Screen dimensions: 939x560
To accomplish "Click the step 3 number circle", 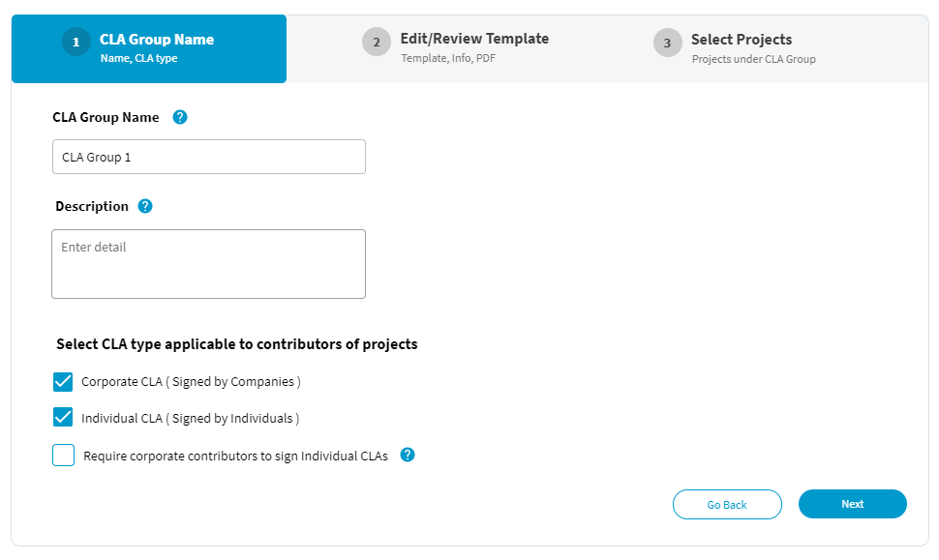I will [667, 43].
